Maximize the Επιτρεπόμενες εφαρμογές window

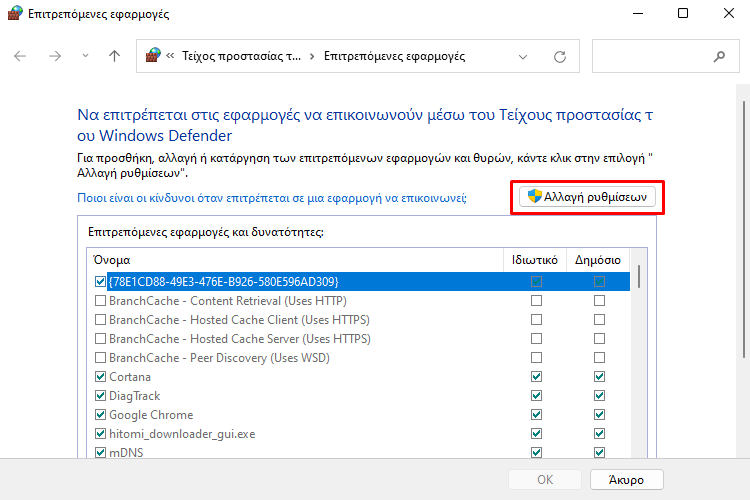pyautogui.click(x=683, y=13)
